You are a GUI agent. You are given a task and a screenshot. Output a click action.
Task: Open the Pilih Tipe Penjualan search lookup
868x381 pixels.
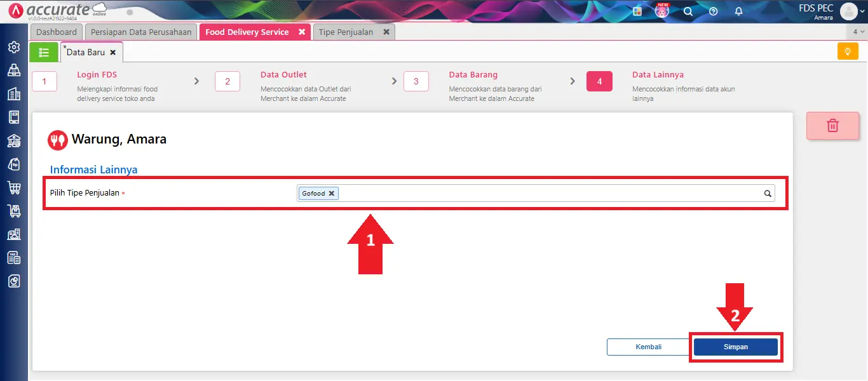point(767,194)
